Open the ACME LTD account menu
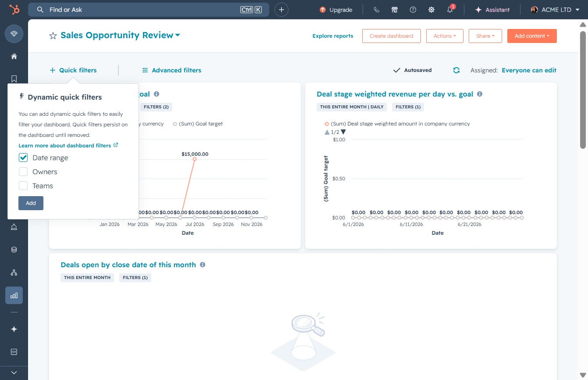The width and height of the screenshot is (588, 380). [x=555, y=10]
